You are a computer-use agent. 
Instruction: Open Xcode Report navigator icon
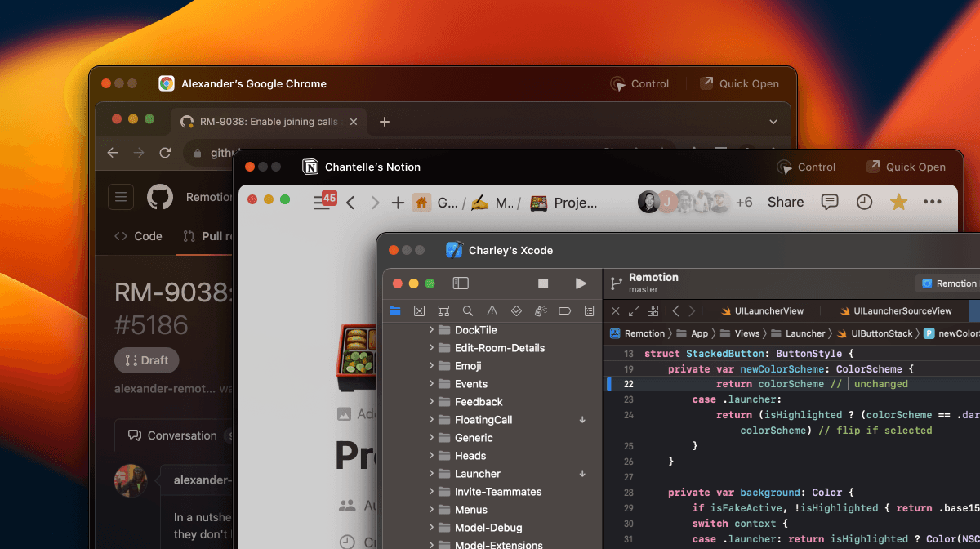[x=589, y=311]
